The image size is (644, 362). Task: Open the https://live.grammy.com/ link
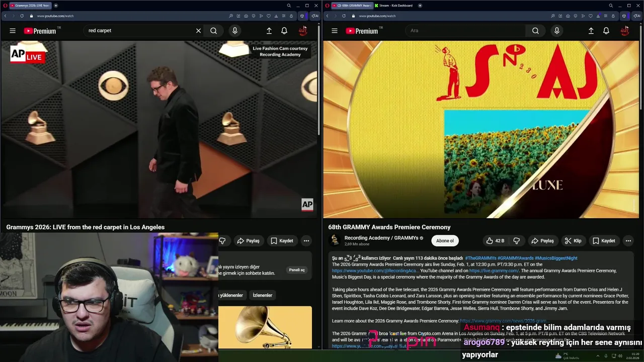tap(494, 270)
